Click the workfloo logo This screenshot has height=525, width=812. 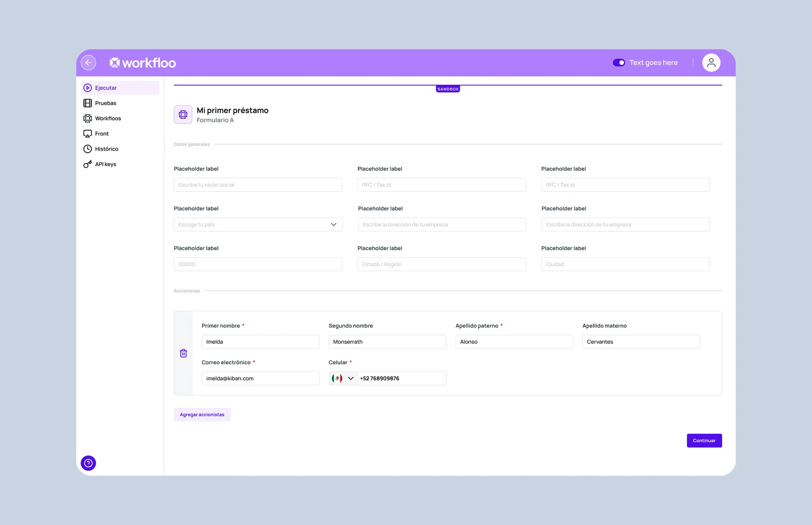tap(142, 63)
